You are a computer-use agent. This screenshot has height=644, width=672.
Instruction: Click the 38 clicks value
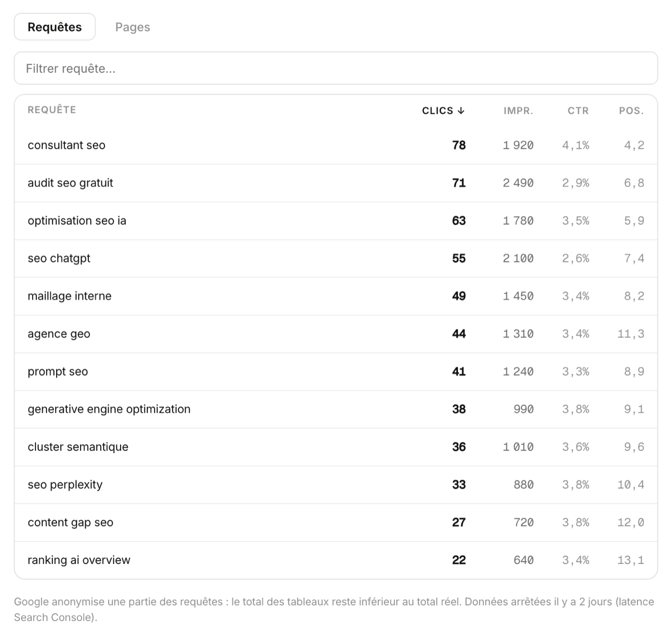click(459, 409)
